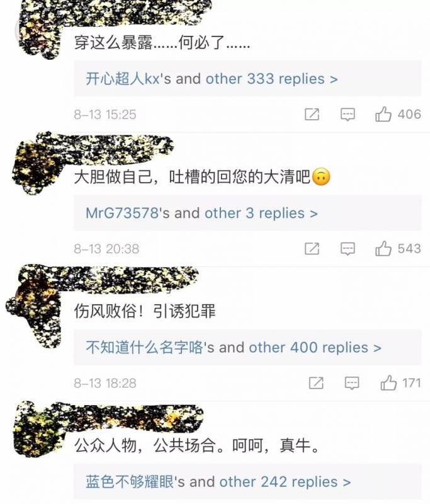Repost the comment posted at 8-13 20:38

(x=312, y=248)
